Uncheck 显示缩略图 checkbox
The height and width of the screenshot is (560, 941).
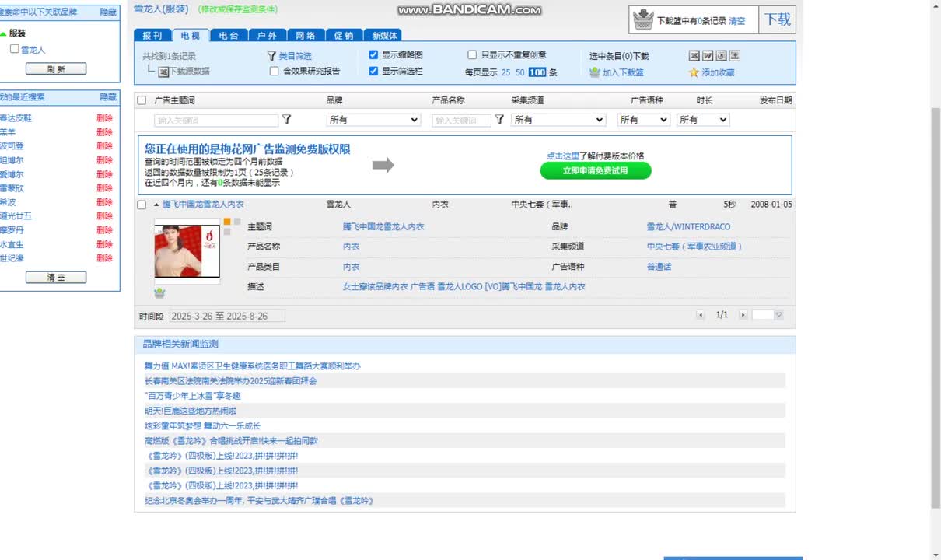[x=373, y=54]
